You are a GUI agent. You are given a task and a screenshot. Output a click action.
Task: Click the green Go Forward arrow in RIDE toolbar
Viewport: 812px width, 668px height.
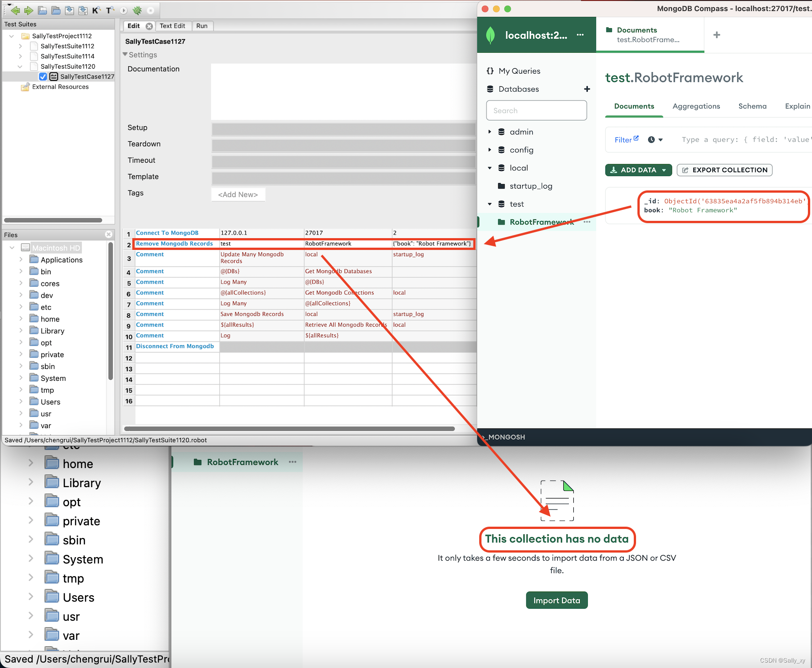(29, 10)
